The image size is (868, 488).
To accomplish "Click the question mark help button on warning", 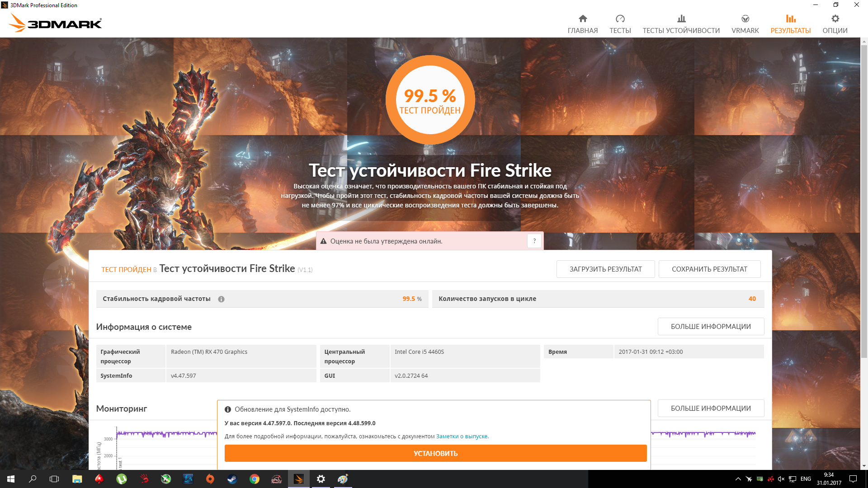I will coord(534,241).
